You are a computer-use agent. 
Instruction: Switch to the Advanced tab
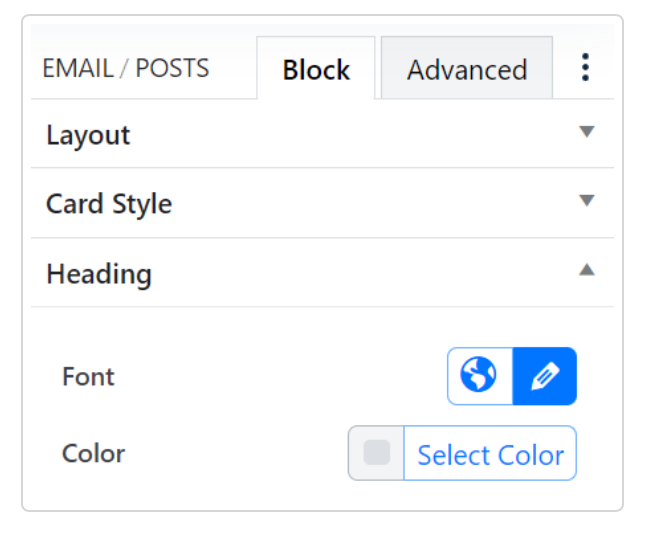tap(467, 69)
